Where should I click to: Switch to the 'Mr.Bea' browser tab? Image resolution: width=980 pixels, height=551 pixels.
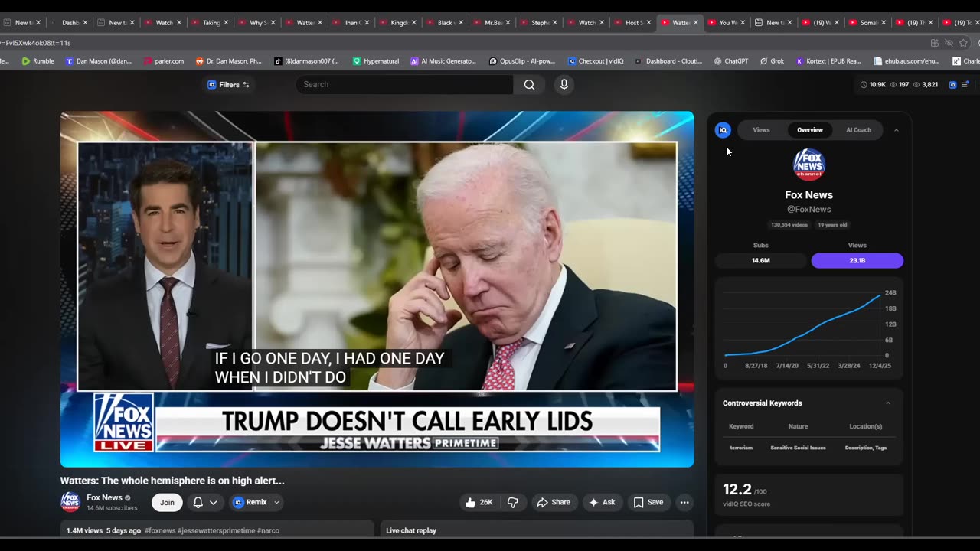tap(491, 23)
